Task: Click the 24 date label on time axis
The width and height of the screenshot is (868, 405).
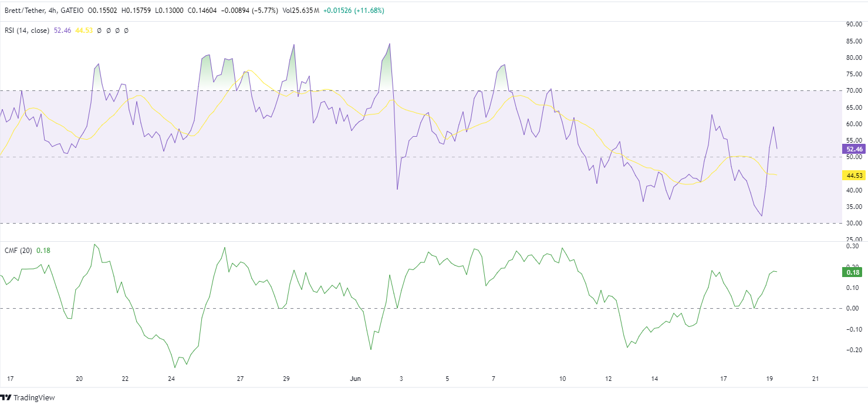Action: point(171,379)
